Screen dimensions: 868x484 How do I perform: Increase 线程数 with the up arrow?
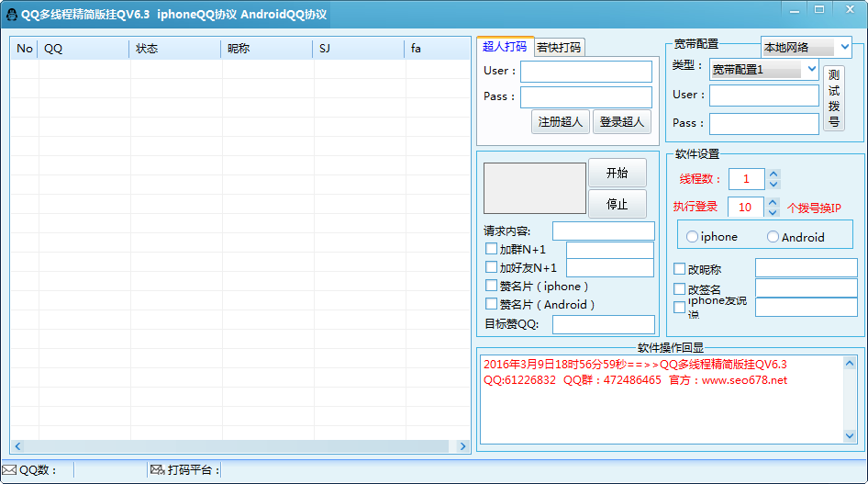(773, 174)
